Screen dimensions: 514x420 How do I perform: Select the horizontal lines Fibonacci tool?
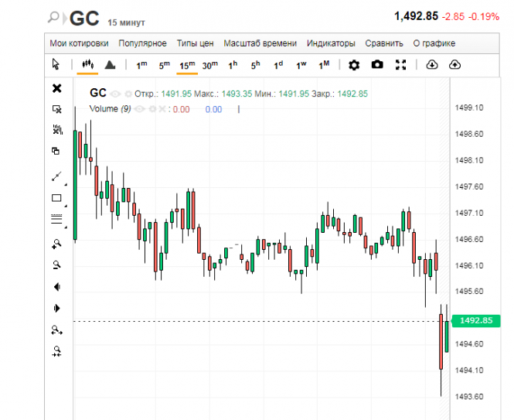(x=56, y=219)
